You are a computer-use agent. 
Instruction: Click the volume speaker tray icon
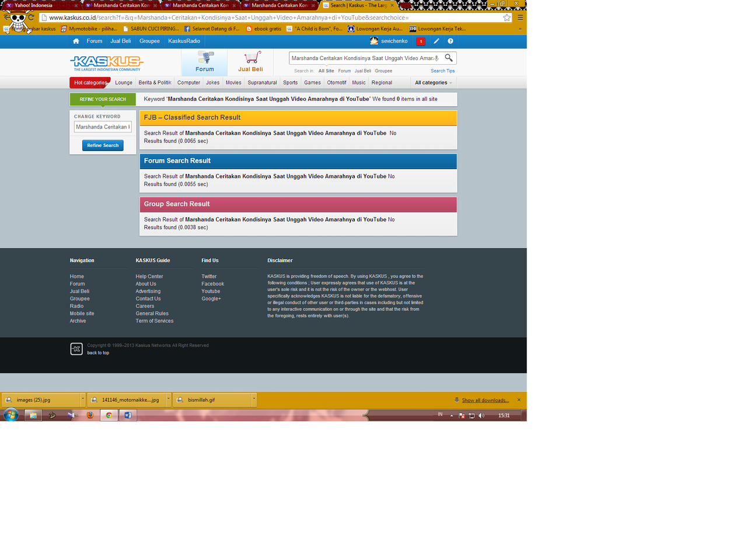click(481, 416)
